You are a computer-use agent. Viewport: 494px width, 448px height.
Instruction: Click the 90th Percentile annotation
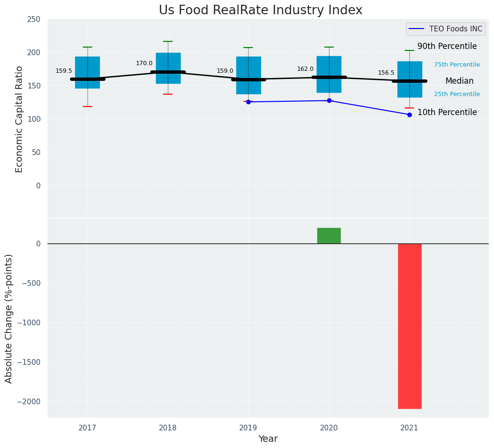click(447, 46)
